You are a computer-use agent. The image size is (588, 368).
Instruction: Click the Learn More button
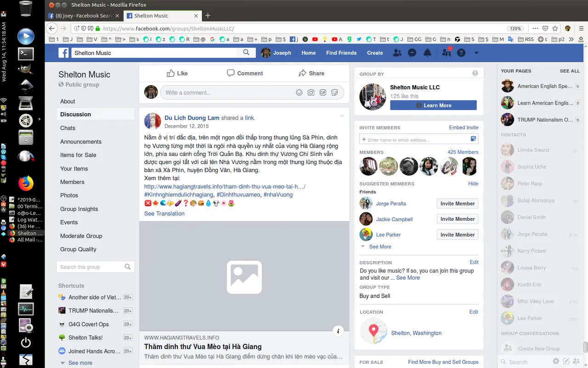click(x=433, y=105)
